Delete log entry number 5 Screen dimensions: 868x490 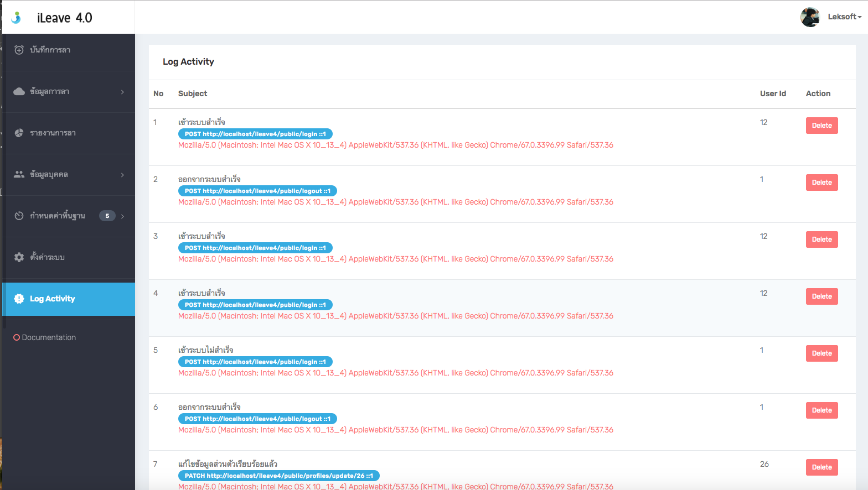821,353
